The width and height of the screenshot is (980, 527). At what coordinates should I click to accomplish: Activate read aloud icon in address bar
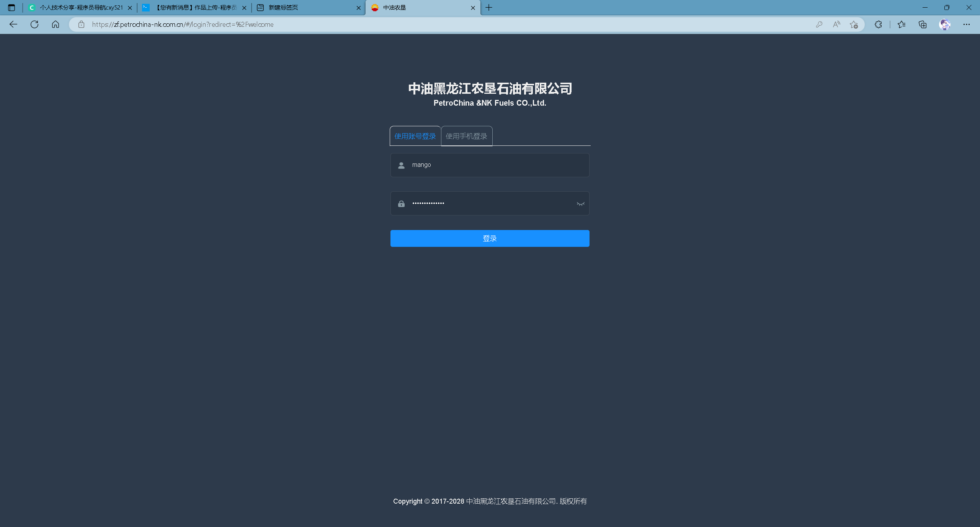(836, 24)
